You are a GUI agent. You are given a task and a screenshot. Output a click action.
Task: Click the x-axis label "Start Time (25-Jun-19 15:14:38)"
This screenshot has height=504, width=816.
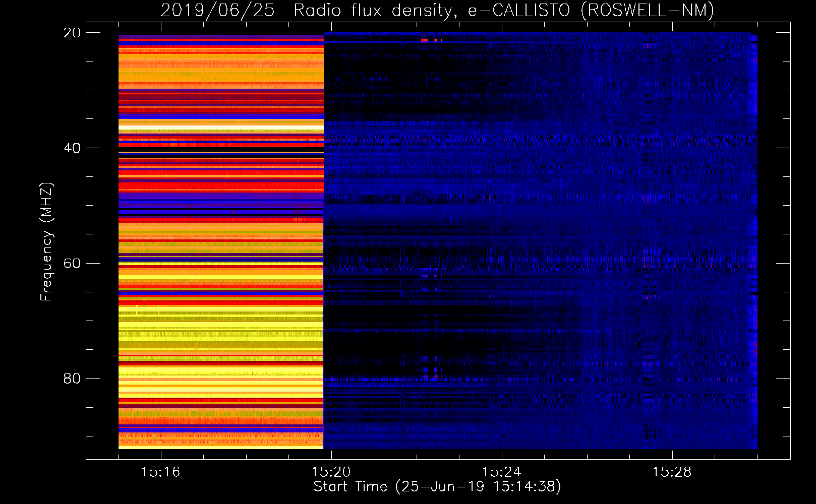pyautogui.click(x=437, y=487)
